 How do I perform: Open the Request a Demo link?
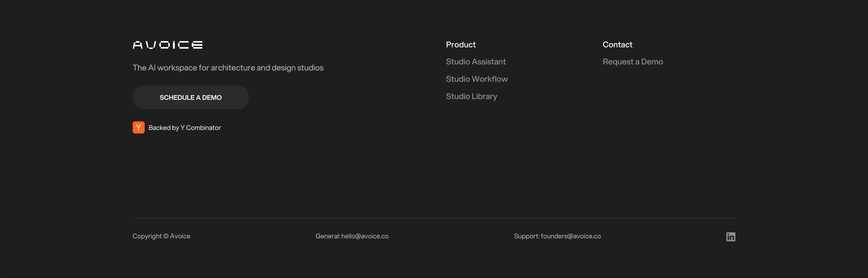632,61
